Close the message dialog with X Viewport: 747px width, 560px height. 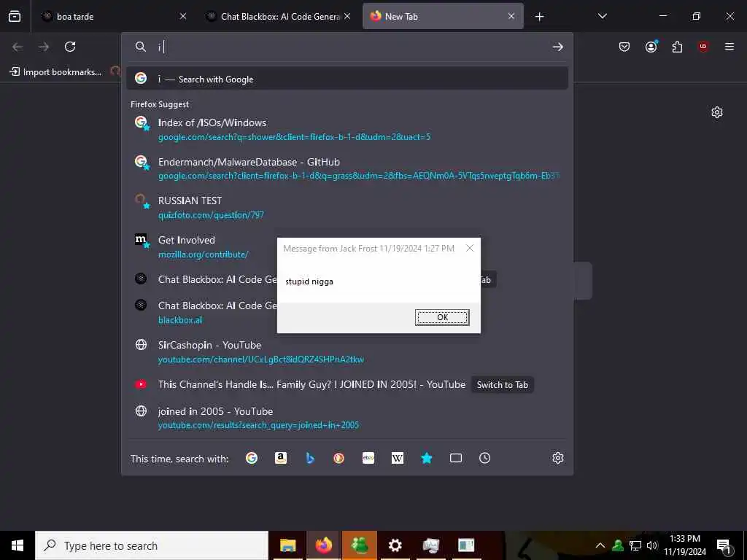(x=470, y=248)
